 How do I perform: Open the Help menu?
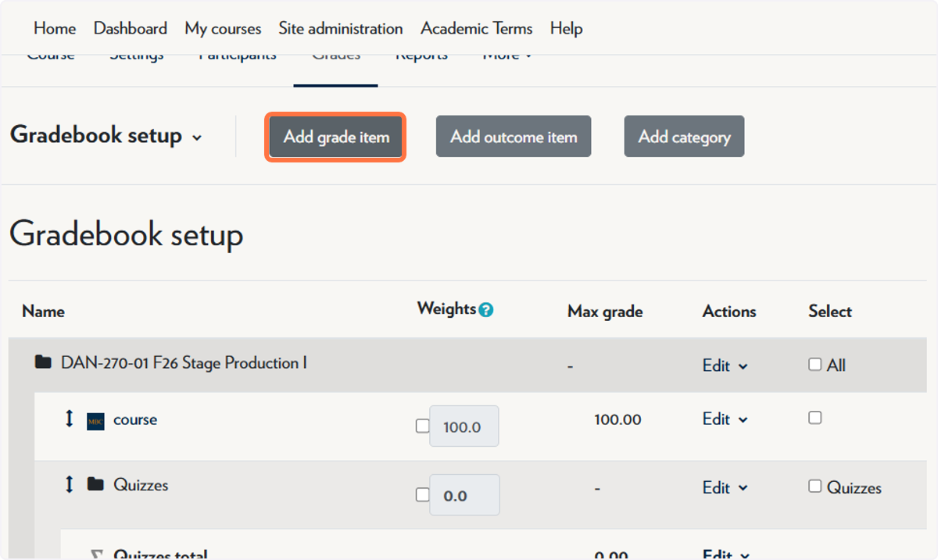(566, 28)
